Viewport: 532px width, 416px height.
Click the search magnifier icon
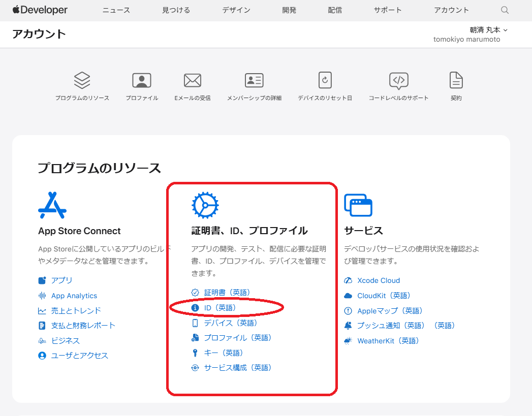pyautogui.click(x=505, y=10)
